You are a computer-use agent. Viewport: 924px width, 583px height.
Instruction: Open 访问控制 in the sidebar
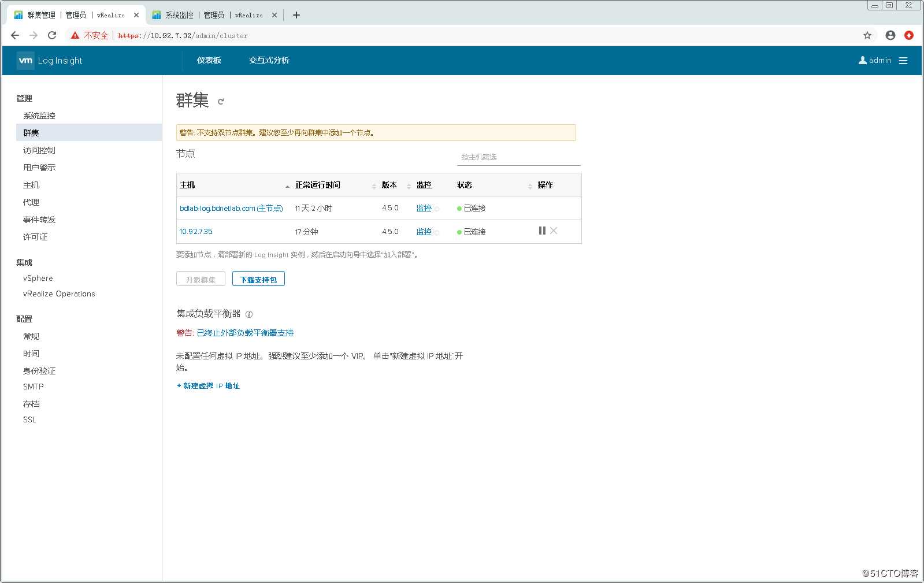coord(39,150)
